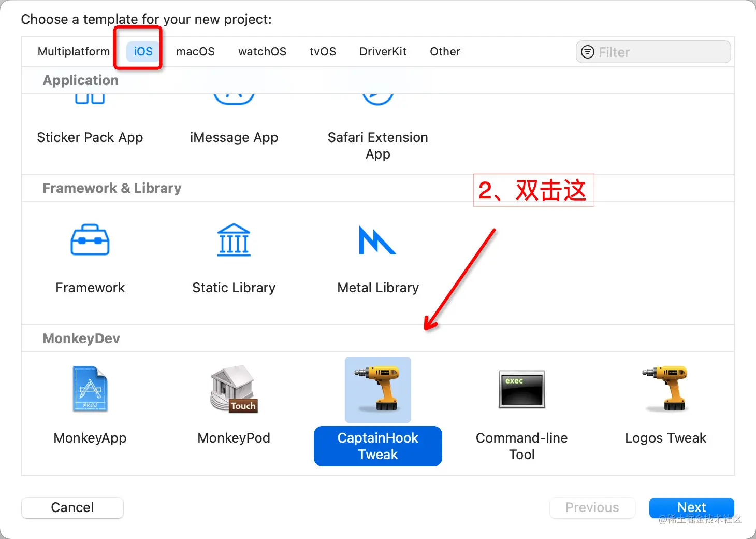This screenshot has width=756, height=539.
Task: Click the Cancel button
Action: [72, 507]
